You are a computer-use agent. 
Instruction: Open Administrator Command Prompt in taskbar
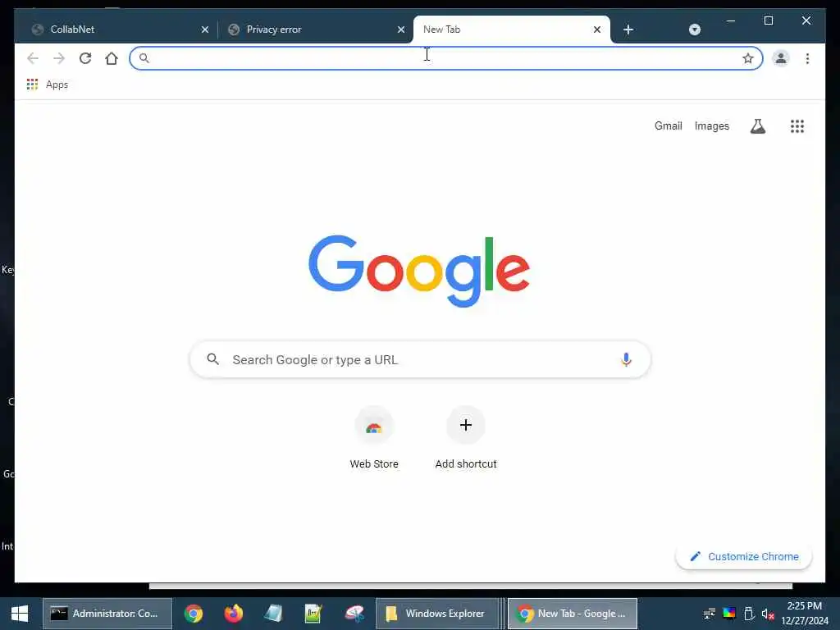pos(107,614)
